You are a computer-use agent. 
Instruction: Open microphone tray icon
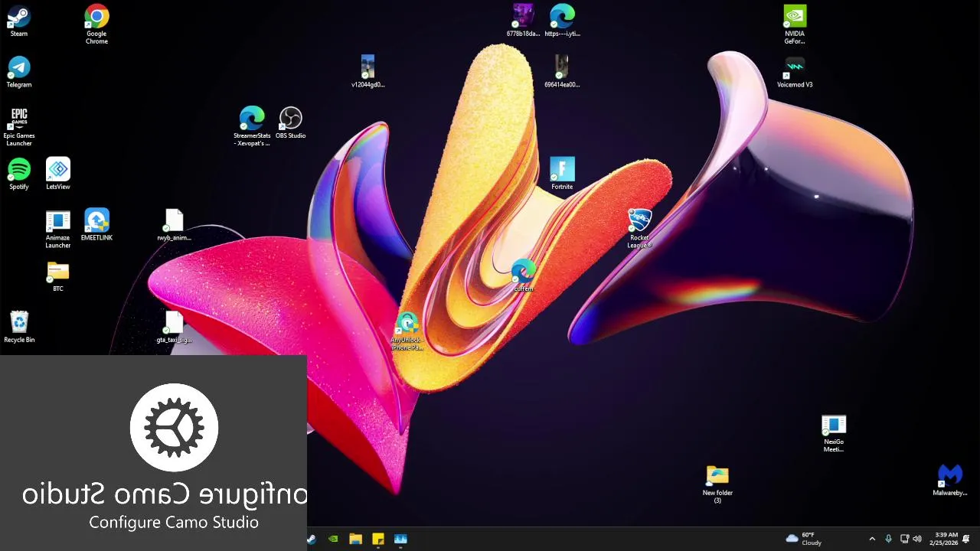pyautogui.click(x=888, y=539)
